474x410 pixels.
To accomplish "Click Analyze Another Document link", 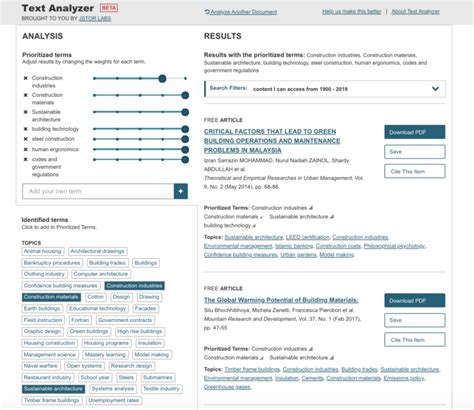I will click(244, 12).
